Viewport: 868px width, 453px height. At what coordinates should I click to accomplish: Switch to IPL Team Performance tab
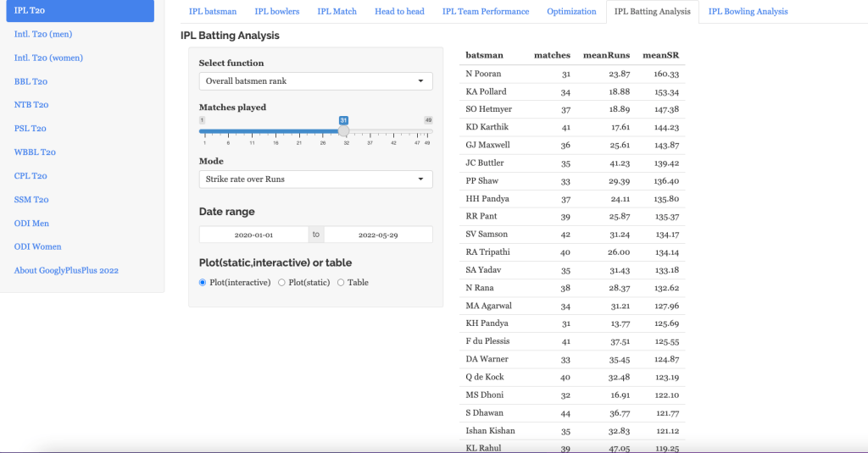pyautogui.click(x=486, y=12)
